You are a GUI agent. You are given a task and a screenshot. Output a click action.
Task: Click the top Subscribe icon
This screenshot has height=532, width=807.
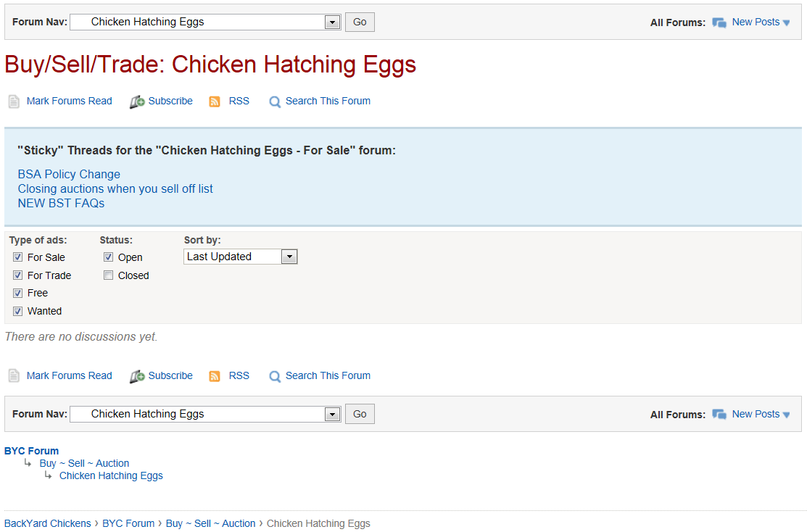click(137, 102)
